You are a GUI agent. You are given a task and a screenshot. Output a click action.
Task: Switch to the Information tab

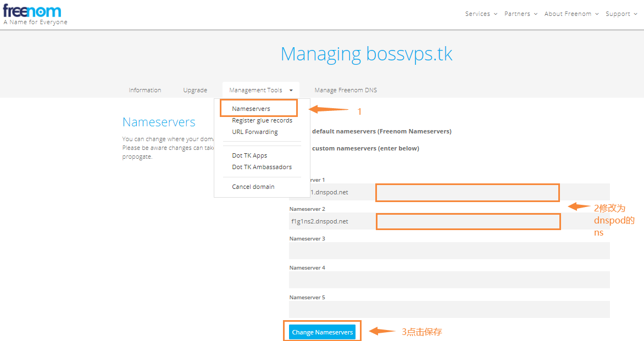click(x=145, y=90)
